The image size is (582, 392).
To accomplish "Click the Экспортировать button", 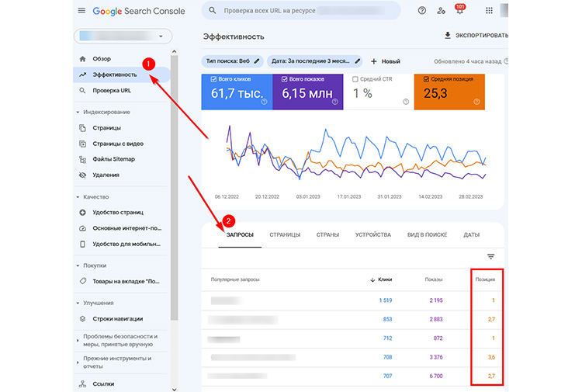I will (x=475, y=36).
